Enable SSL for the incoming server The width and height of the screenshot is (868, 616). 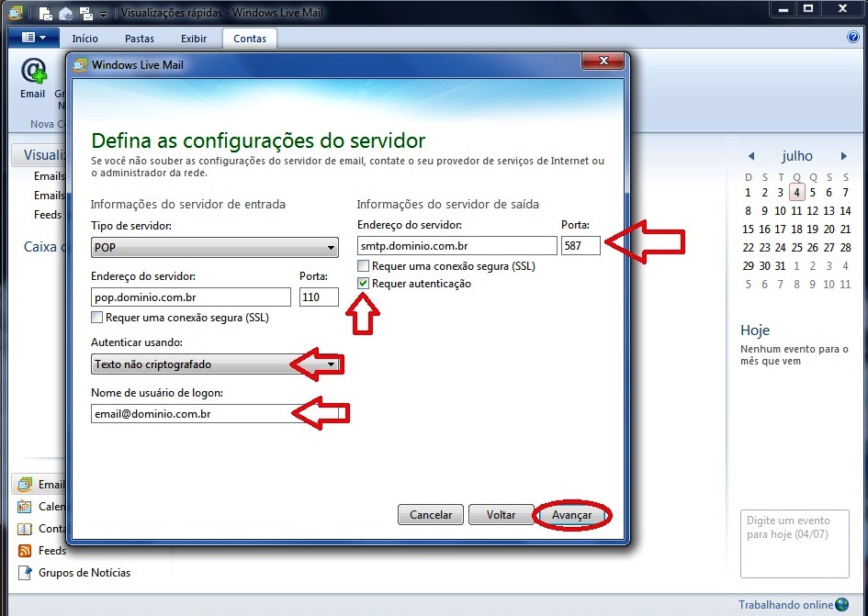tap(97, 318)
